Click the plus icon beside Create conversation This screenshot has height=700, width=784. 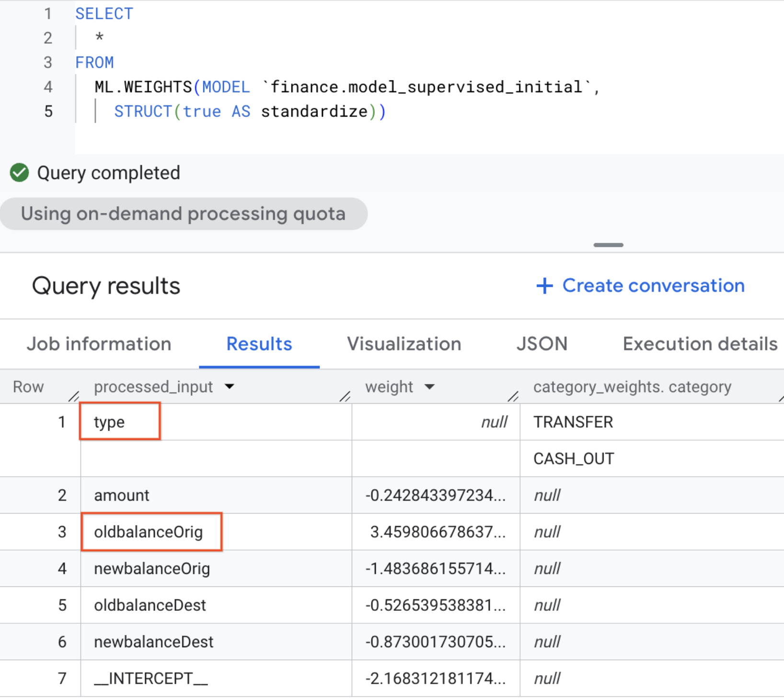pos(544,286)
